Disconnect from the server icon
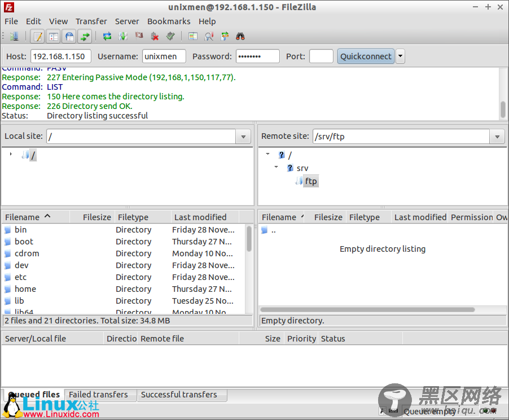The height and width of the screenshot is (420, 509). pos(155,36)
